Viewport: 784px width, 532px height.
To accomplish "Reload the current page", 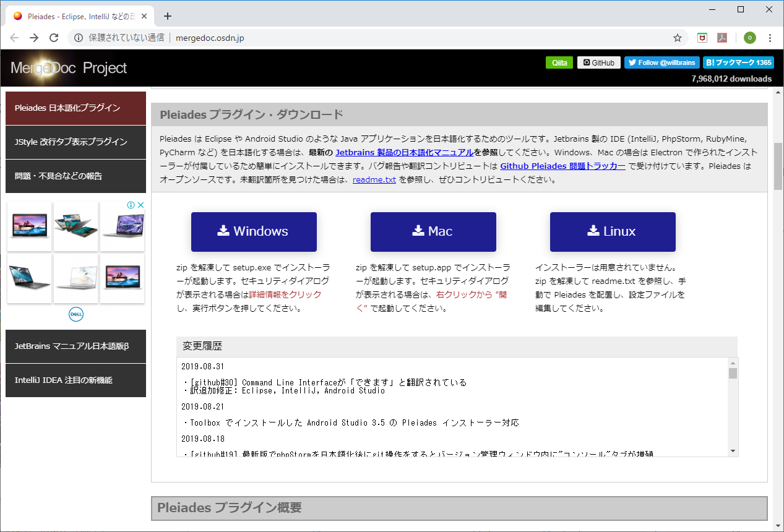I will pyautogui.click(x=54, y=38).
